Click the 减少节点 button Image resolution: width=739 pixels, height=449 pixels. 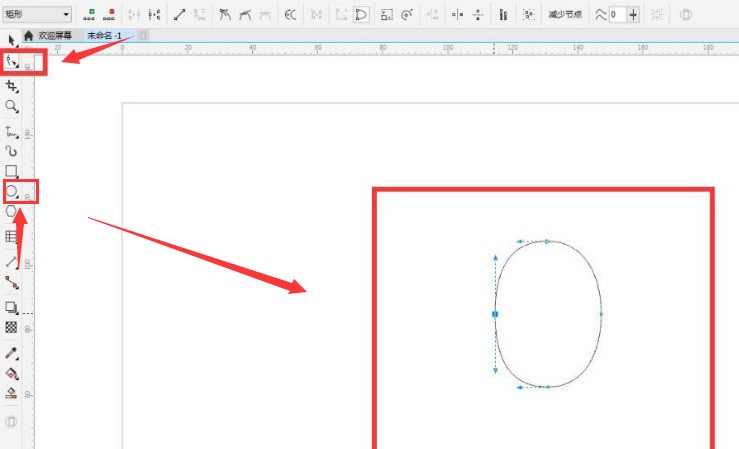pos(565,15)
